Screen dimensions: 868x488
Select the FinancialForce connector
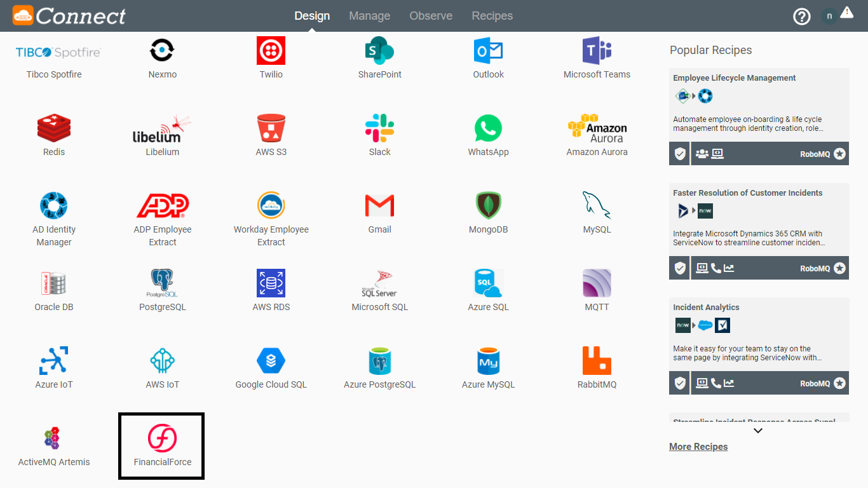[x=162, y=445]
